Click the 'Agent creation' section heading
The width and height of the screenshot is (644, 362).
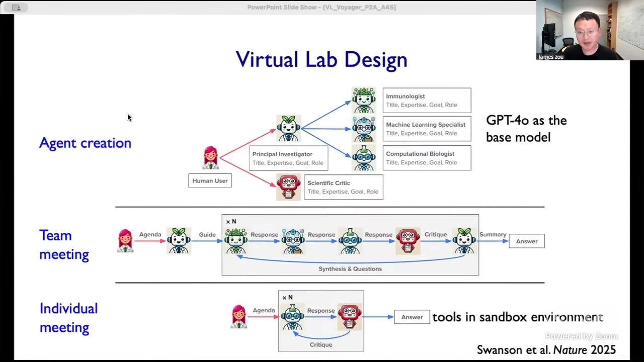pos(85,143)
